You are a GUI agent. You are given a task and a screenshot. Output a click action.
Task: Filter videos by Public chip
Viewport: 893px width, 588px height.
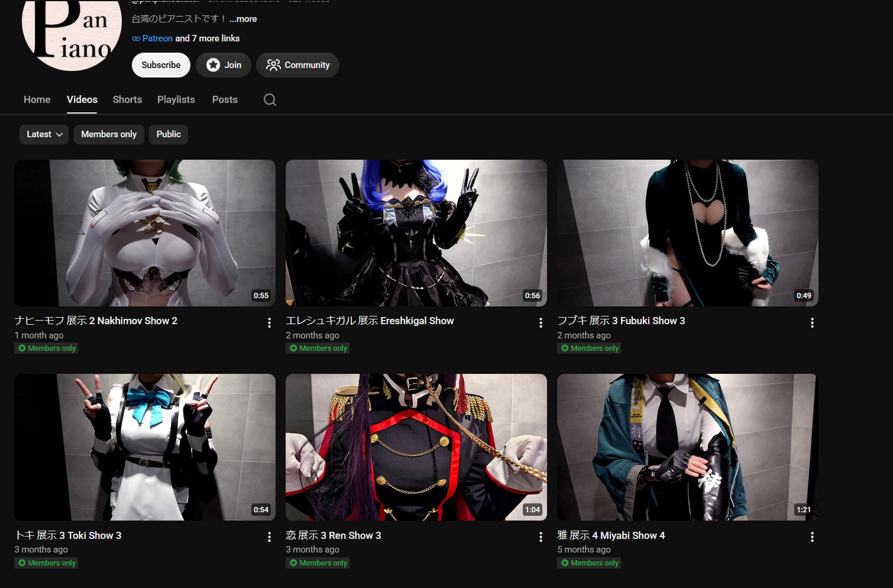pyautogui.click(x=169, y=134)
